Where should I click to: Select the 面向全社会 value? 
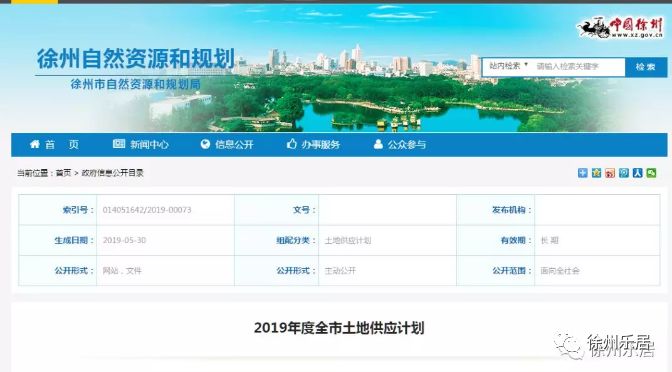(560, 271)
